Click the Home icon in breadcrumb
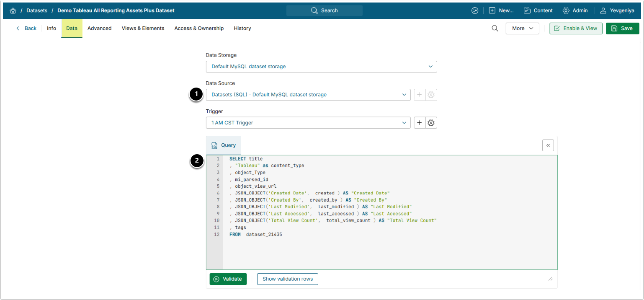The width and height of the screenshot is (644, 300). (x=13, y=10)
